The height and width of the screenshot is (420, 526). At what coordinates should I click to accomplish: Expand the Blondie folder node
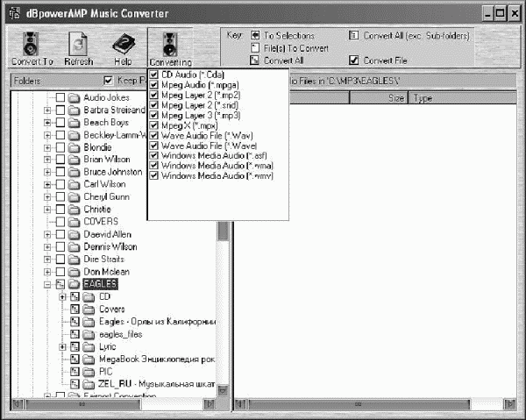47,147
